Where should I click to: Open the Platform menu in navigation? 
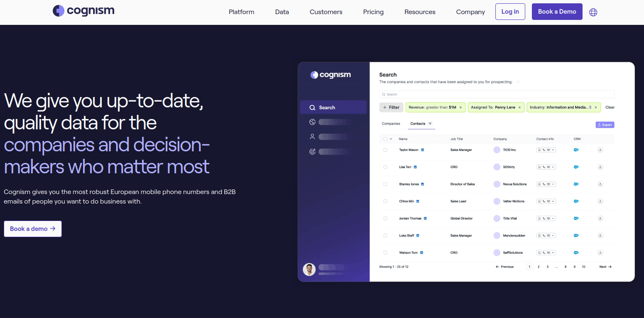[241, 12]
